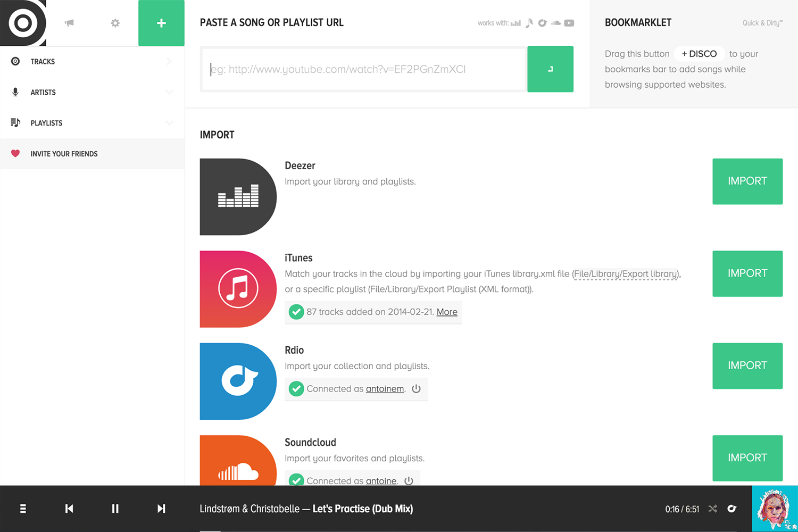Skip to the previous track

[69, 509]
